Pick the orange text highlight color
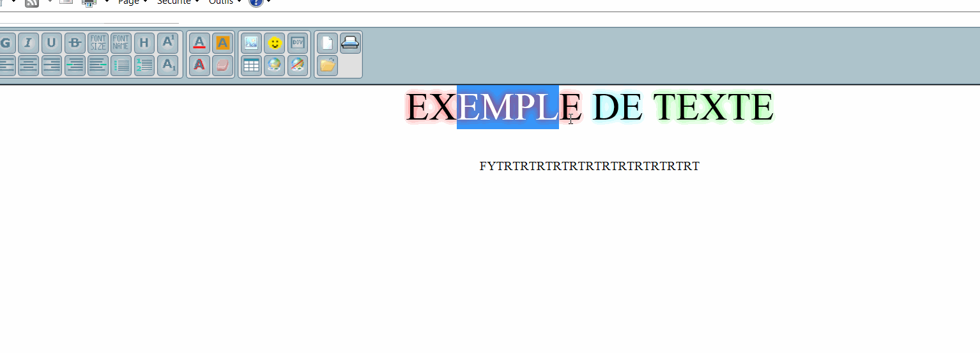 point(222,43)
